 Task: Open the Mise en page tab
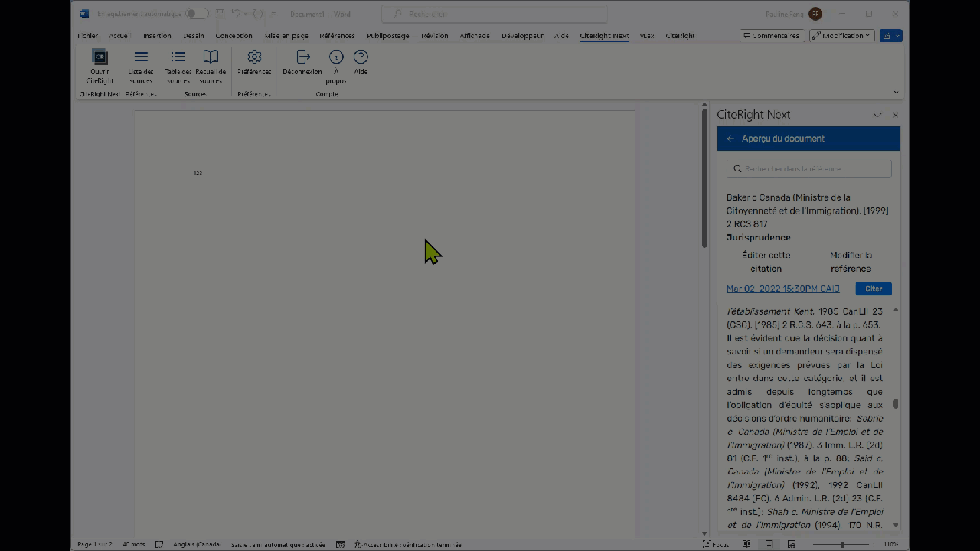[286, 36]
